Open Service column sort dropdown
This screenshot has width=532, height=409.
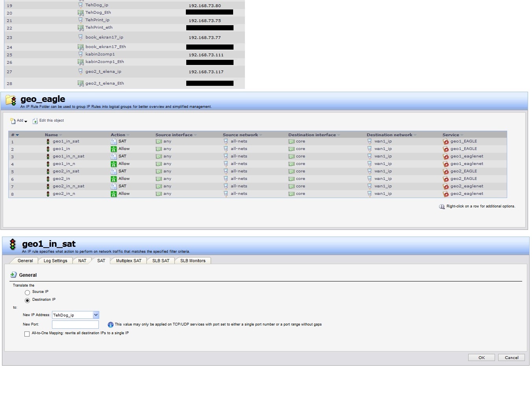[462, 135]
